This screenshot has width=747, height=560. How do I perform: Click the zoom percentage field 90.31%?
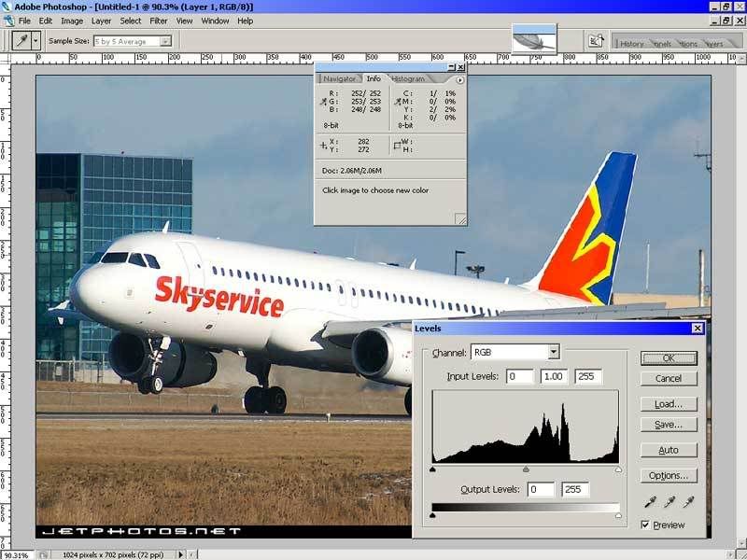point(17,555)
